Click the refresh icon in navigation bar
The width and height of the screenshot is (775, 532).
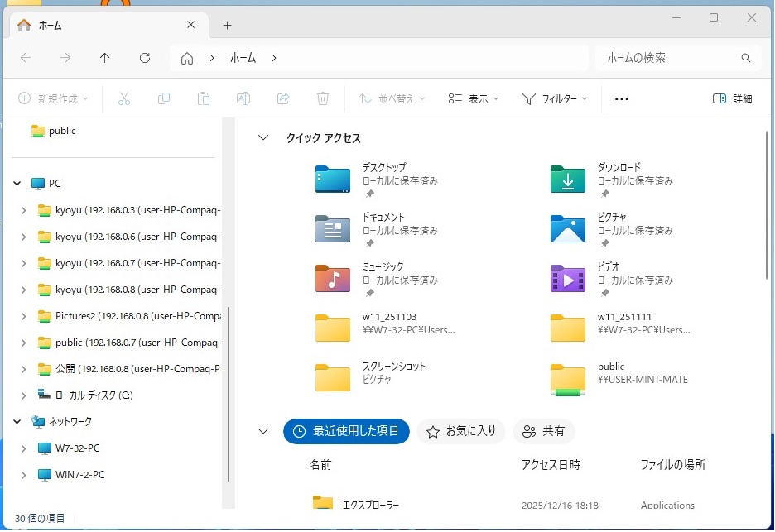[145, 58]
